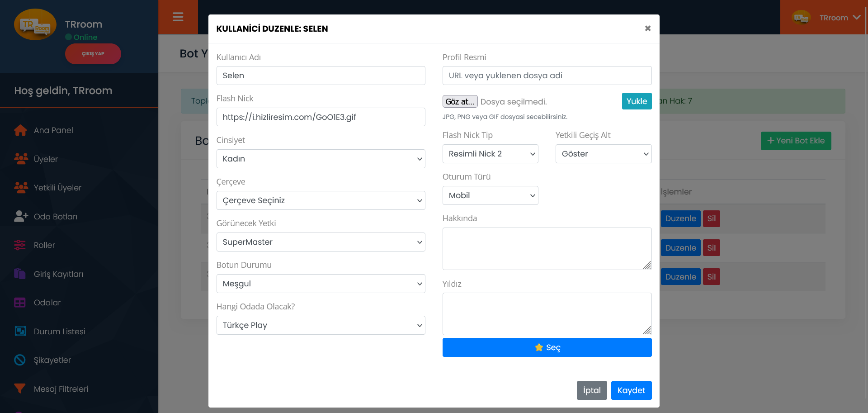Open the Oturum Türü dropdown
This screenshot has width=868, height=413.
pos(490,195)
